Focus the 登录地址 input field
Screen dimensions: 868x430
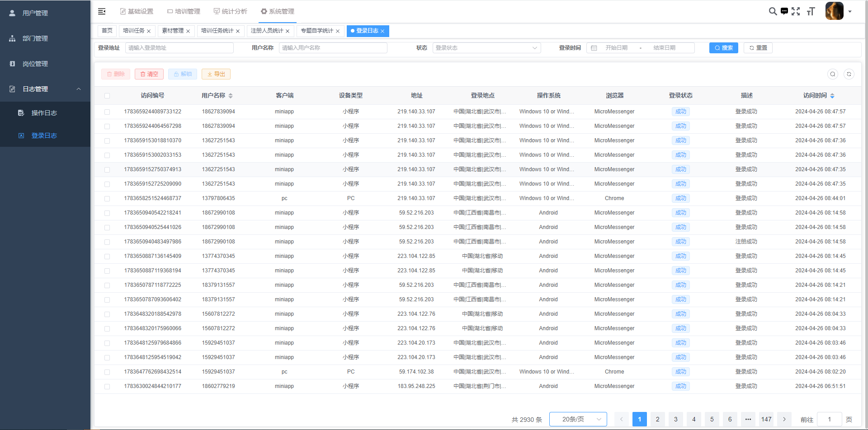click(x=179, y=48)
